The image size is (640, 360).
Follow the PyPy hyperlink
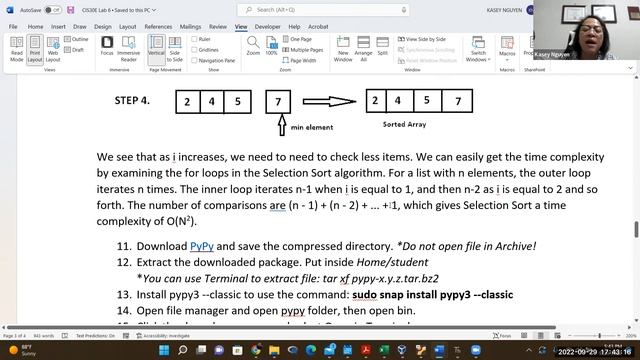pyautogui.click(x=202, y=246)
